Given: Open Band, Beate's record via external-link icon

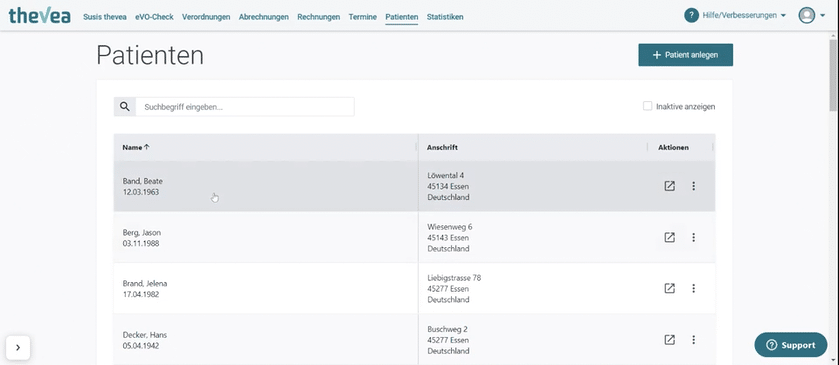Looking at the screenshot, I should [x=669, y=186].
